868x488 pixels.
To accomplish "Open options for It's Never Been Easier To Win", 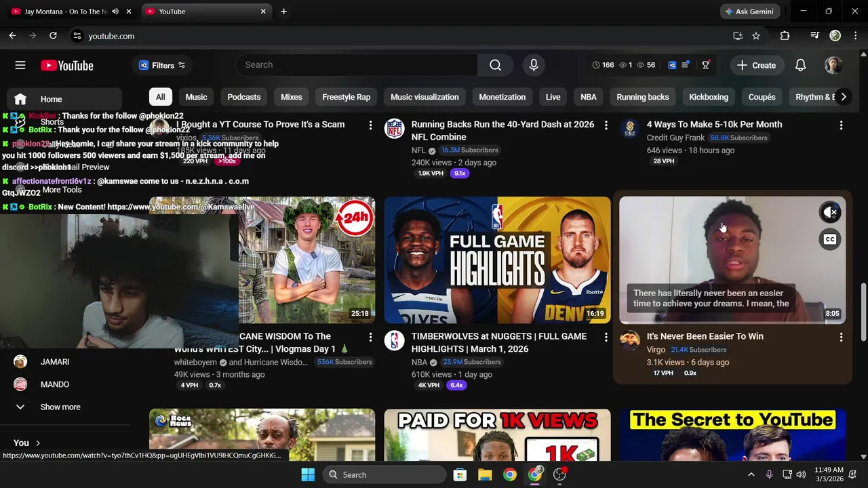I will tap(841, 337).
